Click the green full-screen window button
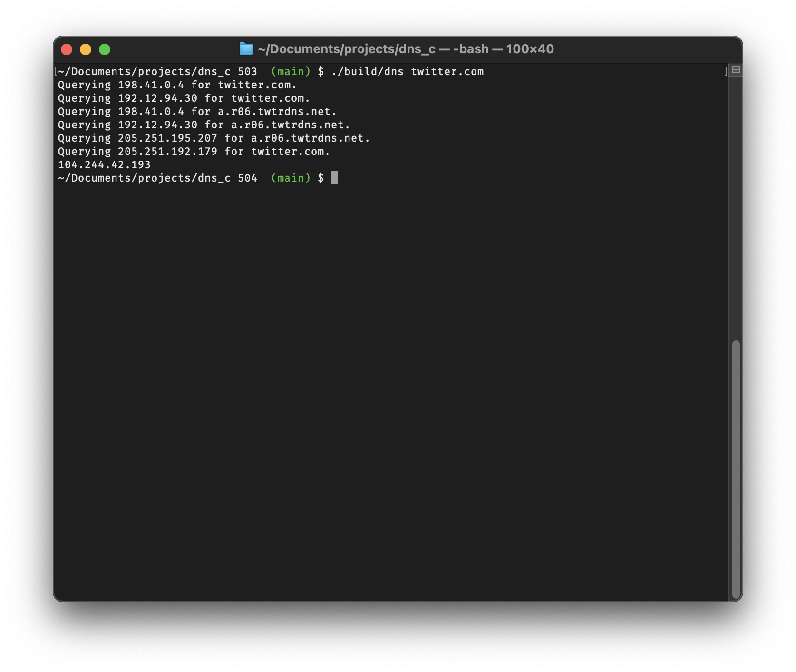 click(105, 49)
